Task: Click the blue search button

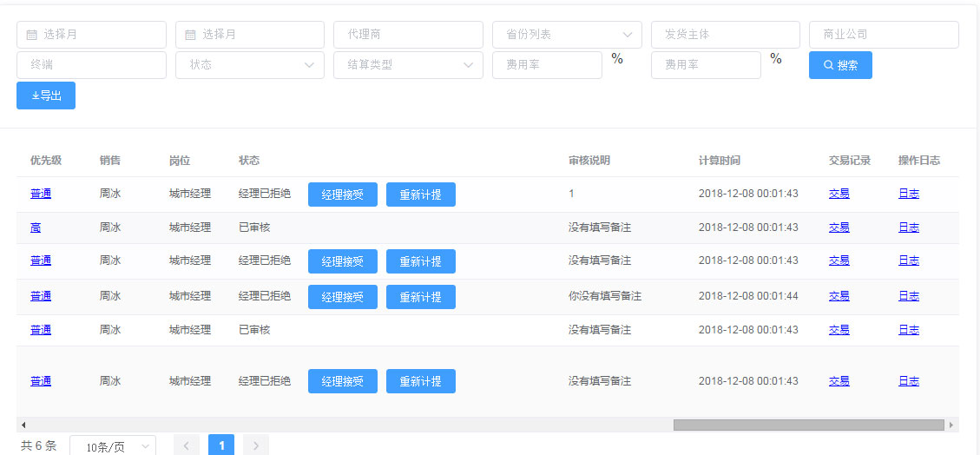Action: [x=840, y=65]
